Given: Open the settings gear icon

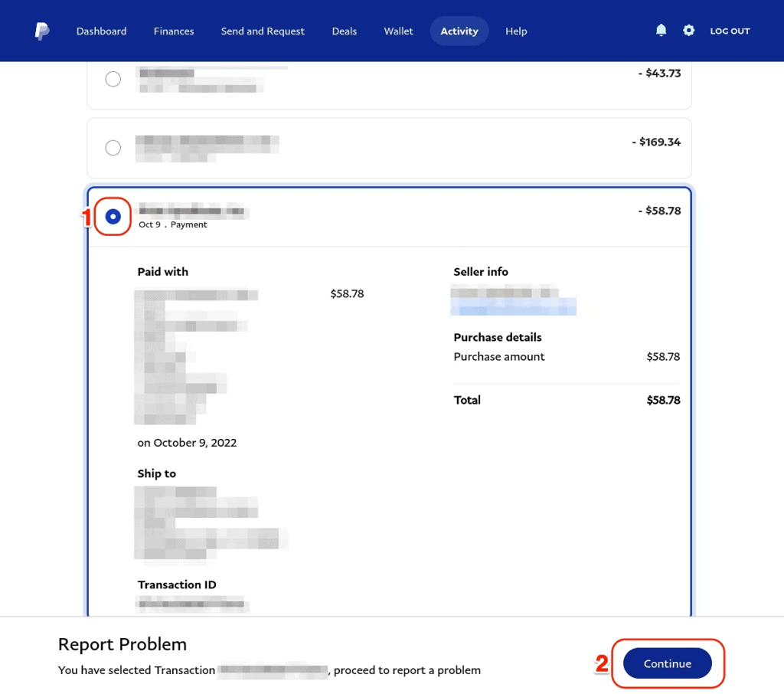Looking at the screenshot, I should coord(689,31).
